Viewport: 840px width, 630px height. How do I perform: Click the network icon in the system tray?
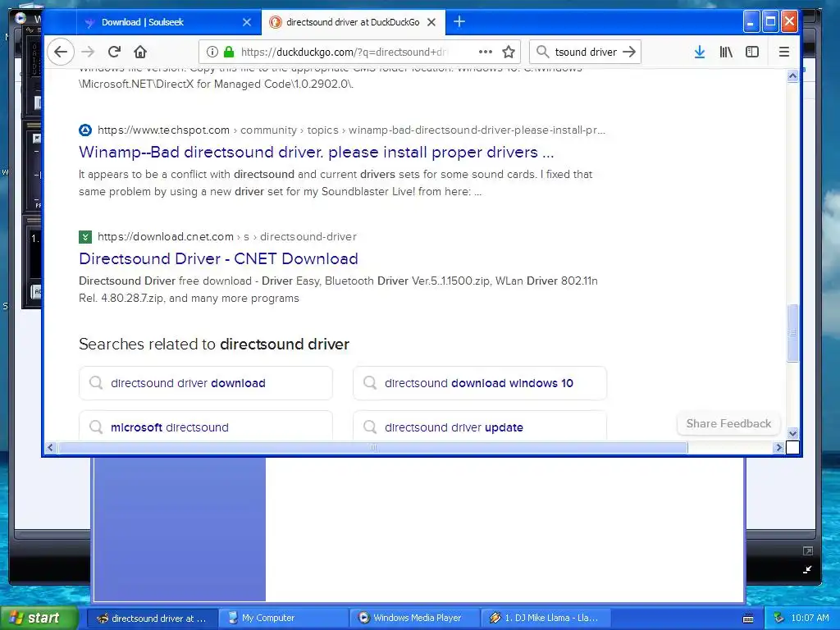coord(779,618)
